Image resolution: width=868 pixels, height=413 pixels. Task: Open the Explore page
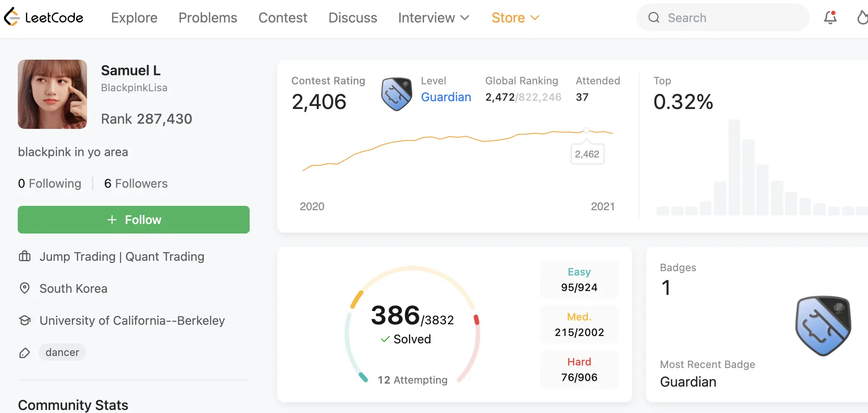pos(134,18)
